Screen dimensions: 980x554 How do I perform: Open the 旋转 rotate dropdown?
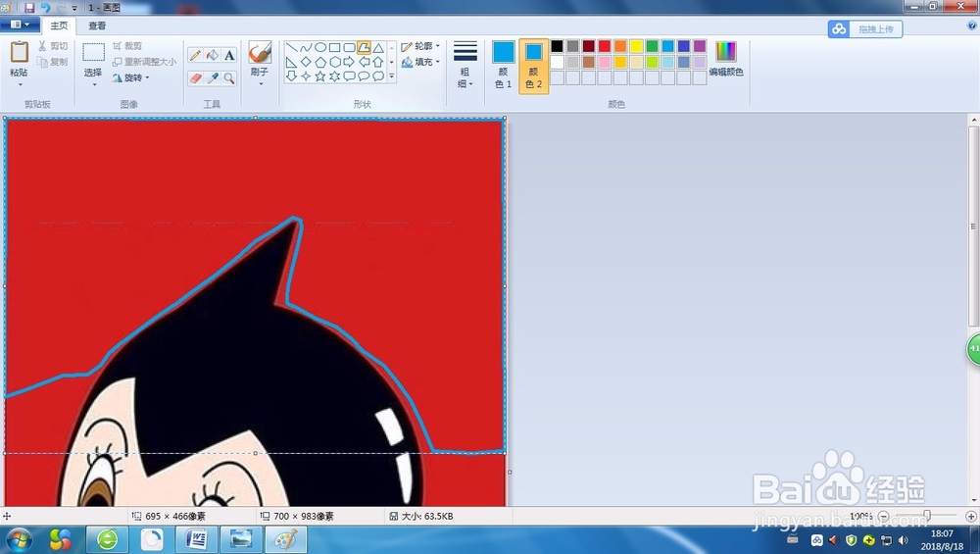pos(131,78)
